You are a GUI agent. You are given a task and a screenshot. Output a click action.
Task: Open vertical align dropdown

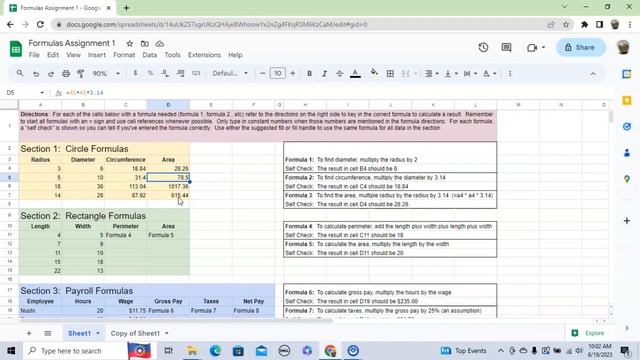(451, 73)
